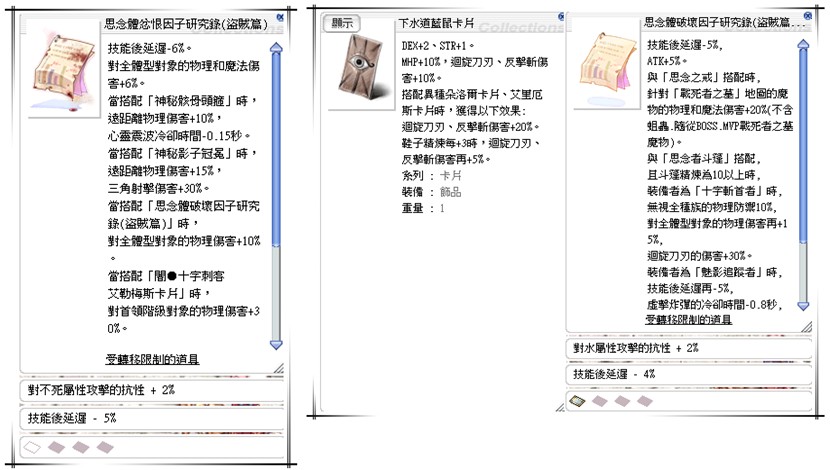
Task: Click the 顯示 button on the card window
Action: (x=342, y=22)
